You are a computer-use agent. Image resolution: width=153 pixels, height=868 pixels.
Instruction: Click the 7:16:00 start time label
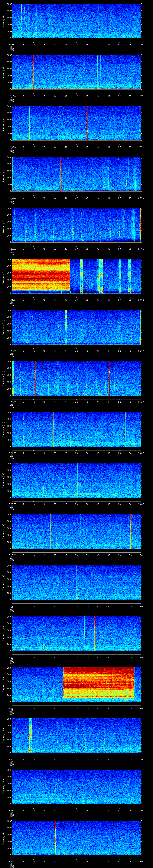(x=12, y=44)
